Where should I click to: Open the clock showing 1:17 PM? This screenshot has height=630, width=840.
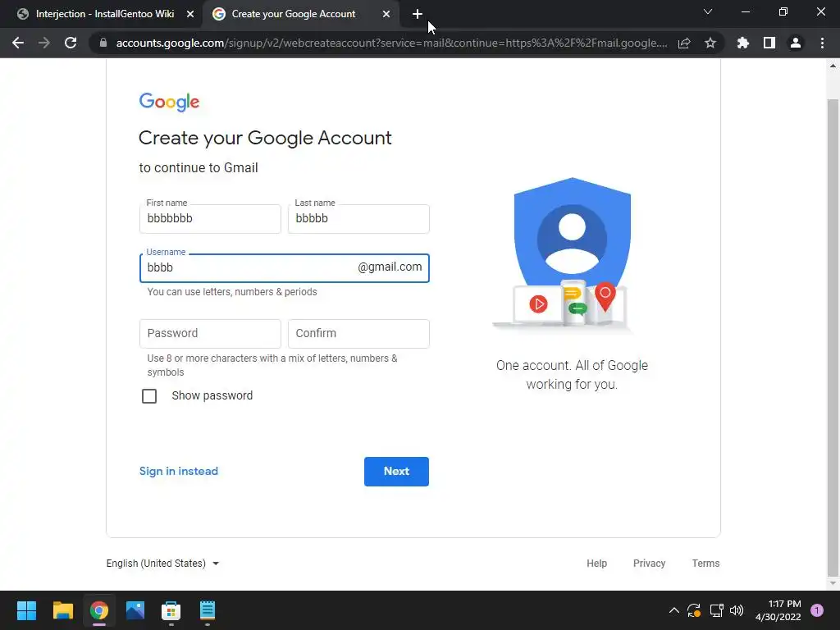[778, 610]
